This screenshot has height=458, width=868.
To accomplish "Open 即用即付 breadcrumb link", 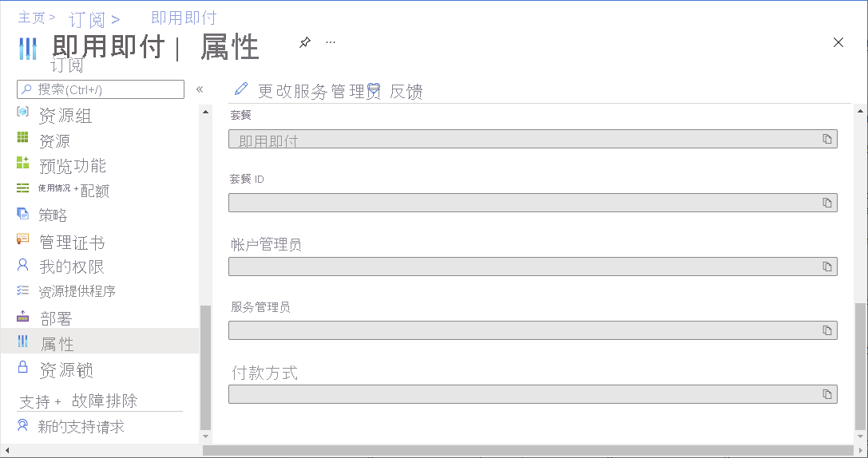I will click(x=184, y=18).
